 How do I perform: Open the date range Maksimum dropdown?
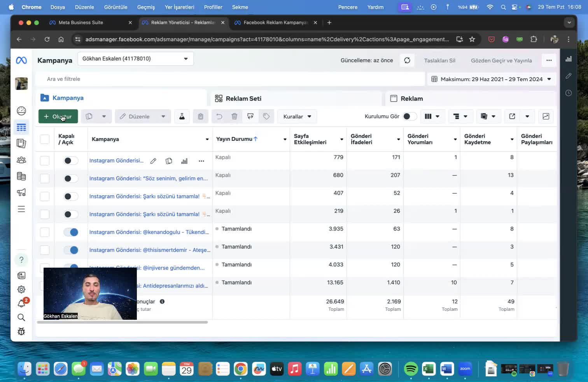click(491, 79)
